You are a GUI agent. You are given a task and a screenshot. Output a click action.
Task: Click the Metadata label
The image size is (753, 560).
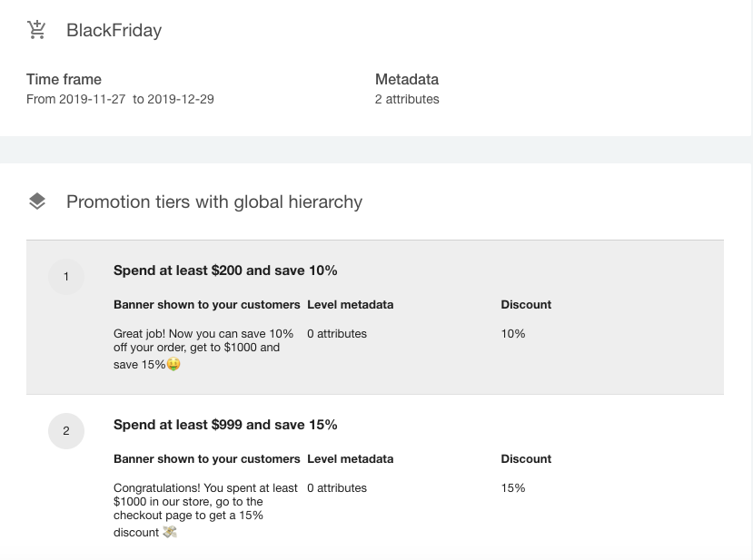point(407,80)
